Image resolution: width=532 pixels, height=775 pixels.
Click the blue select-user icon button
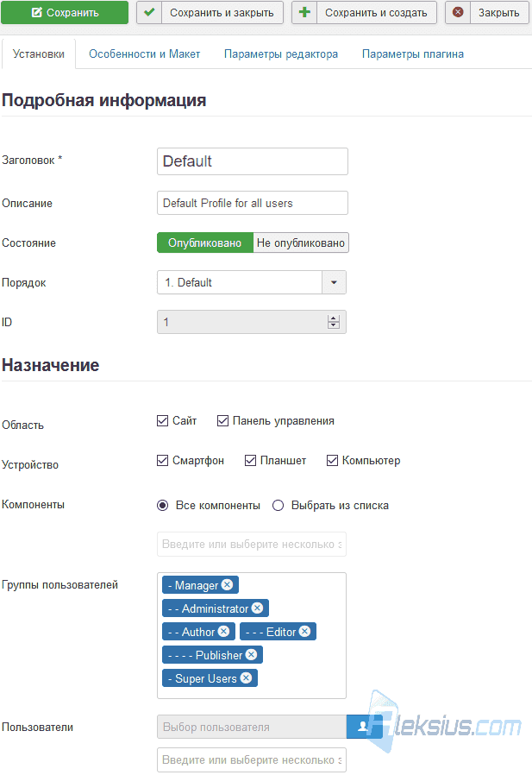click(364, 727)
